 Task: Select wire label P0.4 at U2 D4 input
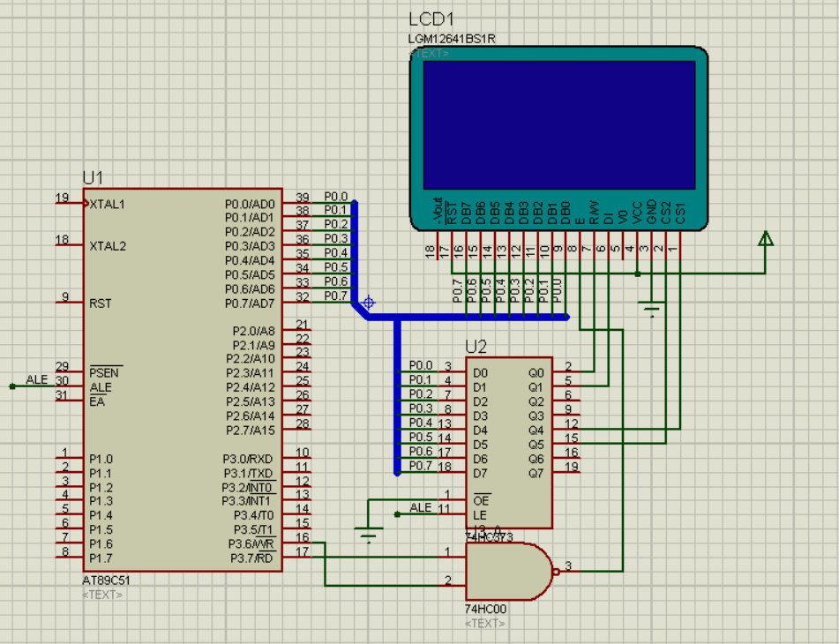pyautogui.click(x=421, y=423)
